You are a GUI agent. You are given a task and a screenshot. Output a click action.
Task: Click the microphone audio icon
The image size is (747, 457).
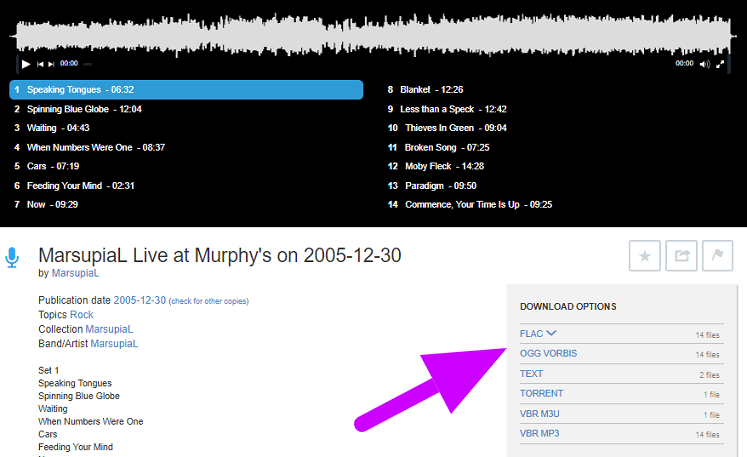point(12,258)
